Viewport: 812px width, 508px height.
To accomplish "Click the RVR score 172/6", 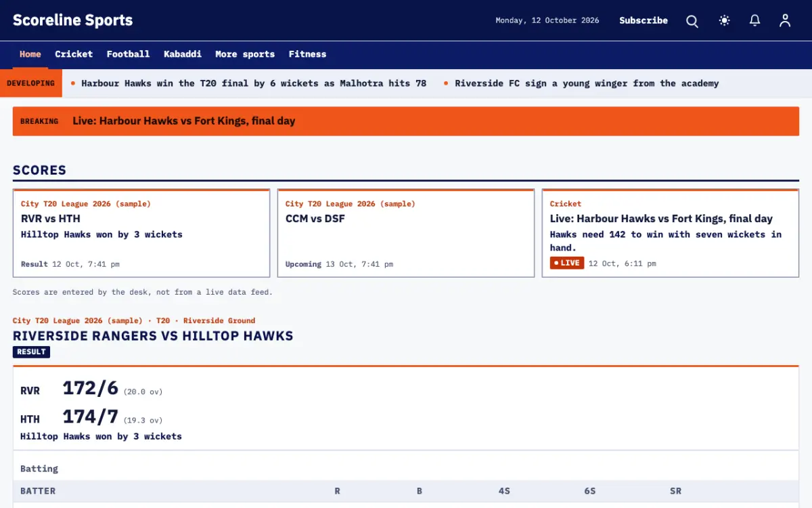I will [x=91, y=388].
